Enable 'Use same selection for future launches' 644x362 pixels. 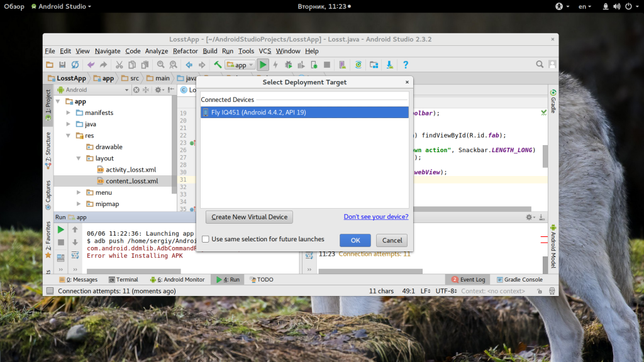point(206,239)
